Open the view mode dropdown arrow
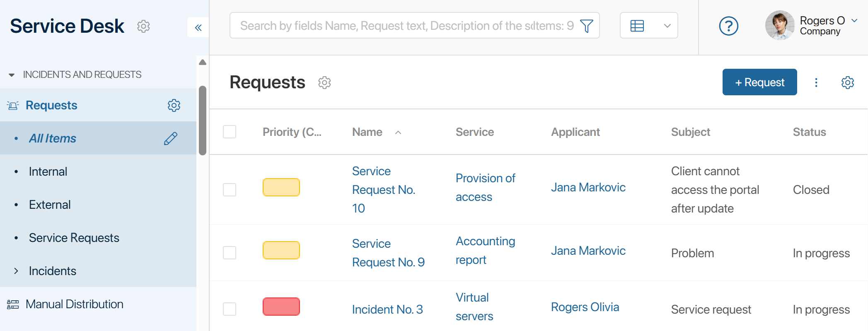The width and height of the screenshot is (868, 331). (667, 26)
